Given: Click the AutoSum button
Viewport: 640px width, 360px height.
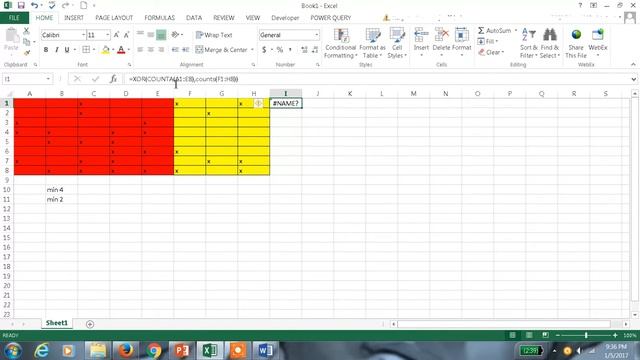Looking at the screenshot, I should (495, 31).
